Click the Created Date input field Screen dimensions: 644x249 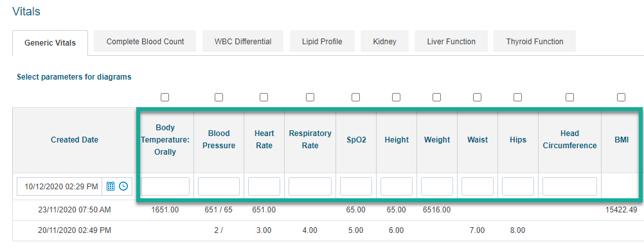61,186
